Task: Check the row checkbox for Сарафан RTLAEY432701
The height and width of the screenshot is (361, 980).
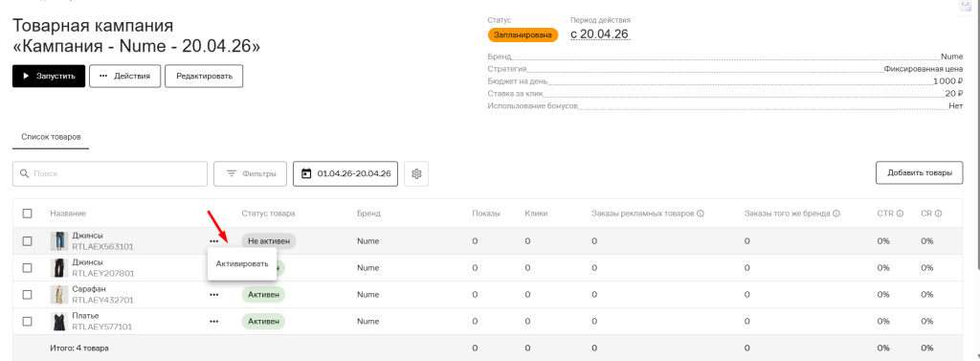Action: [x=28, y=295]
